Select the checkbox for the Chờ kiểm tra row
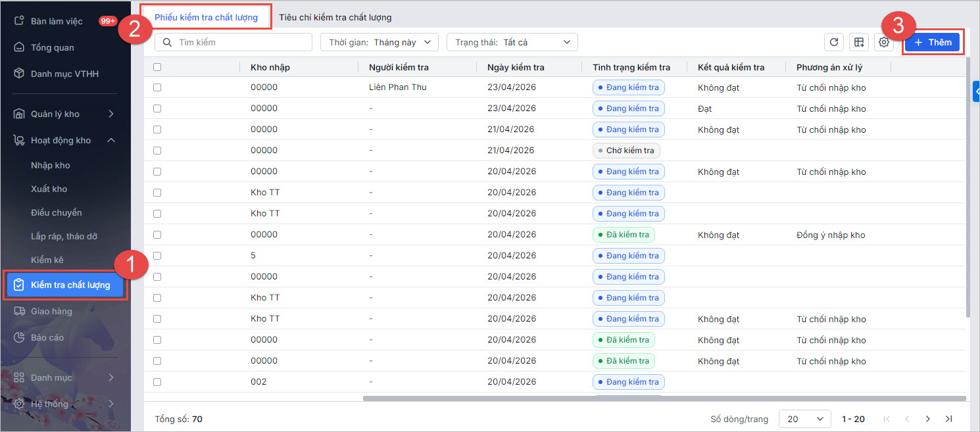The image size is (980, 432). [x=157, y=151]
